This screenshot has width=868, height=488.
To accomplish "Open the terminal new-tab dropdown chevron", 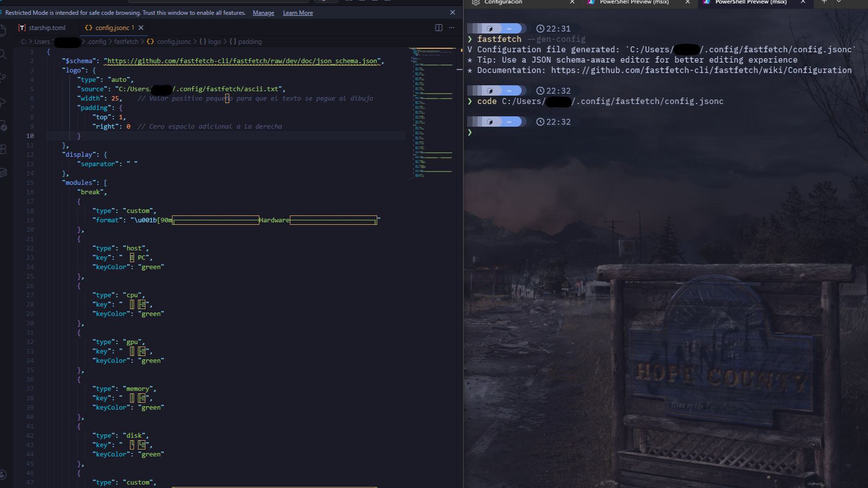I will (x=839, y=3).
